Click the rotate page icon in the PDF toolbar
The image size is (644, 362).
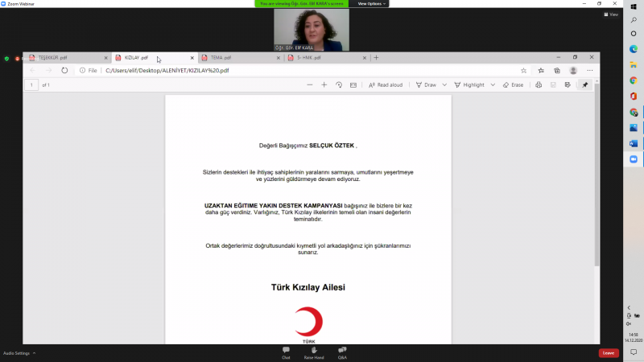click(339, 84)
